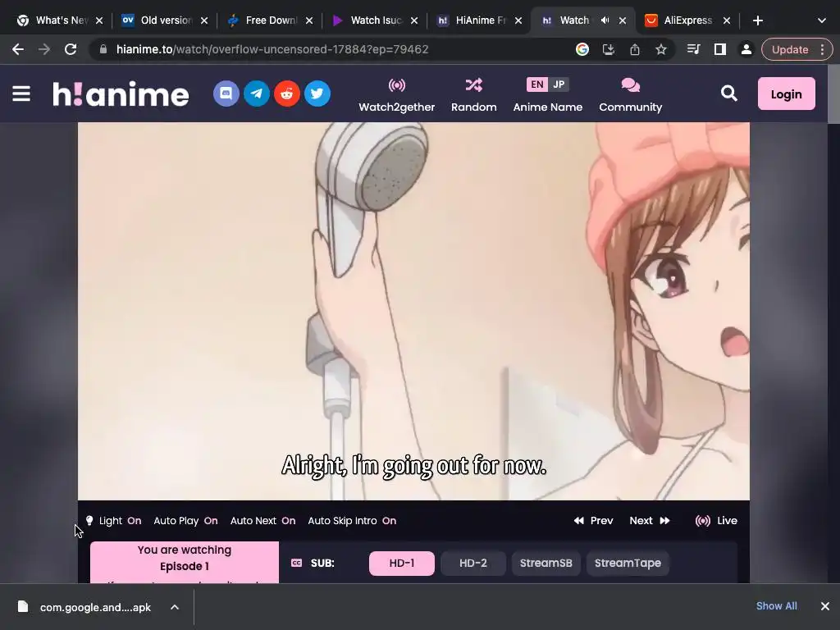This screenshot has height=630, width=840.
Task: Close the AliExpress tab
Action: click(x=727, y=21)
